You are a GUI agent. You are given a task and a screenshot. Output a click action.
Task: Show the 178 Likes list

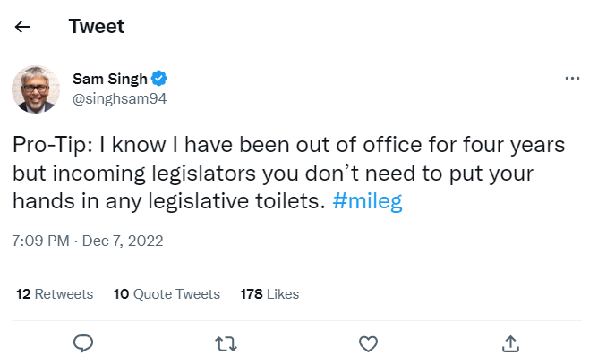[269, 293]
